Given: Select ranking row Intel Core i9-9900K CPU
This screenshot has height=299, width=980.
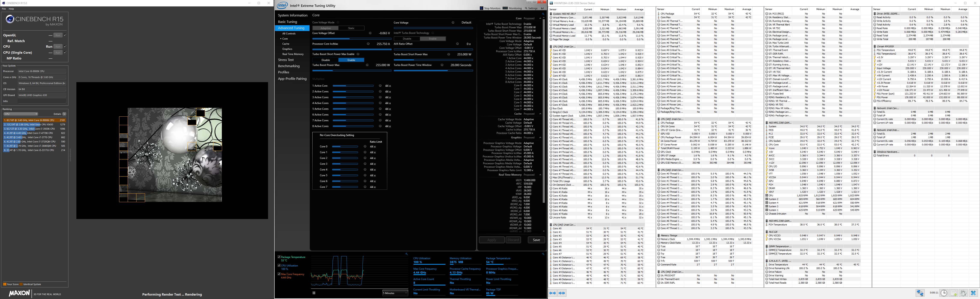Looking at the screenshot, I should [34, 120].
